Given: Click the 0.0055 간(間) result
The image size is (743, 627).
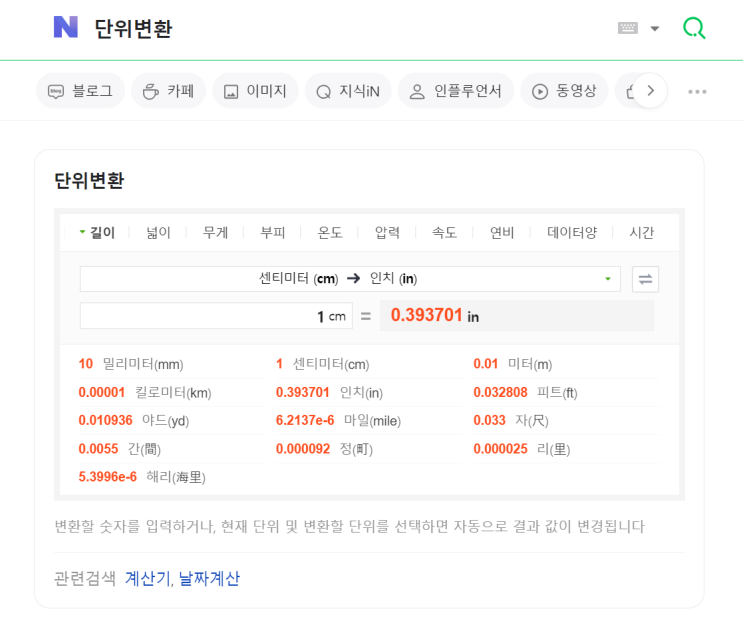Looking at the screenshot, I should click(x=120, y=449).
